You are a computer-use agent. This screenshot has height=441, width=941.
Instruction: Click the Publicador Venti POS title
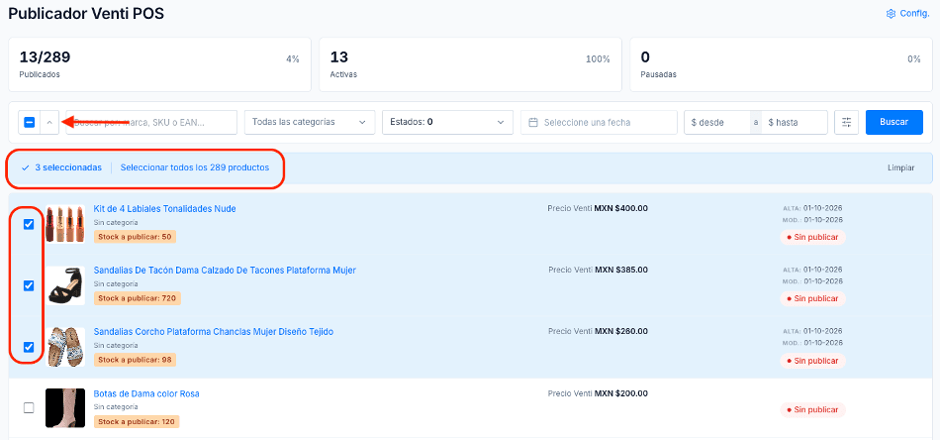coord(86,13)
